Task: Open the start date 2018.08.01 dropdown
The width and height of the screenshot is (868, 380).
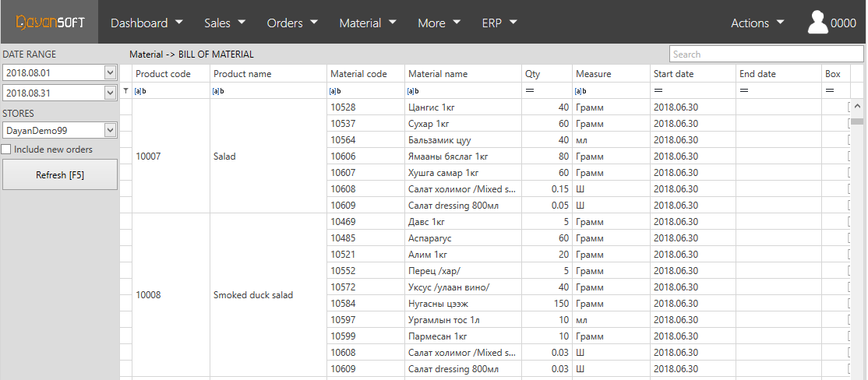Action: 110,72
